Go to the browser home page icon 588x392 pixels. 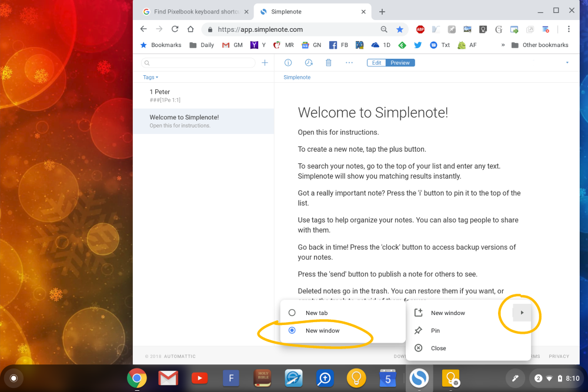(191, 29)
